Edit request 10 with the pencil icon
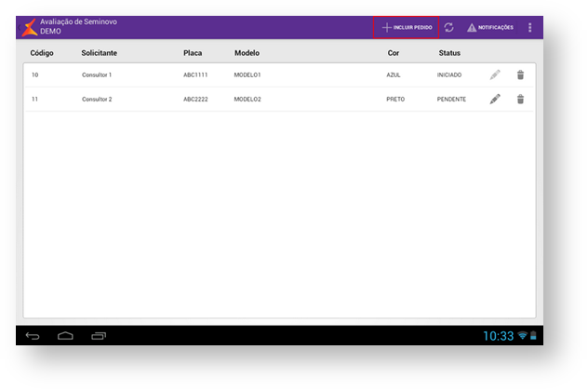Screen dimensions: 588x390 point(495,74)
